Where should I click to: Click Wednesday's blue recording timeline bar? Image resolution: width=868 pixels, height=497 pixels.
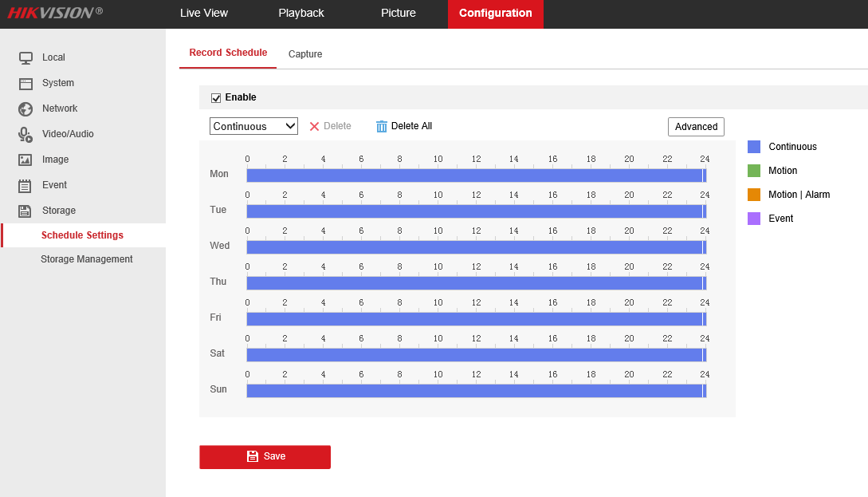point(474,247)
